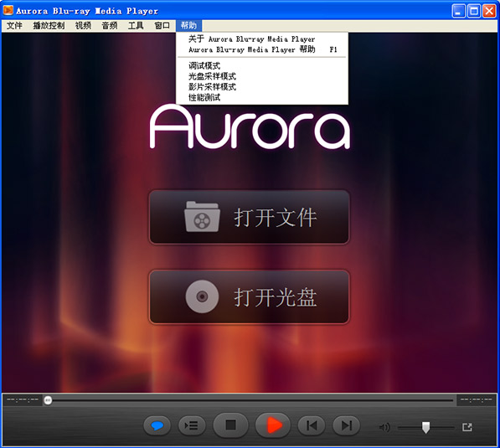Jump to previous track button

tap(312, 425)
